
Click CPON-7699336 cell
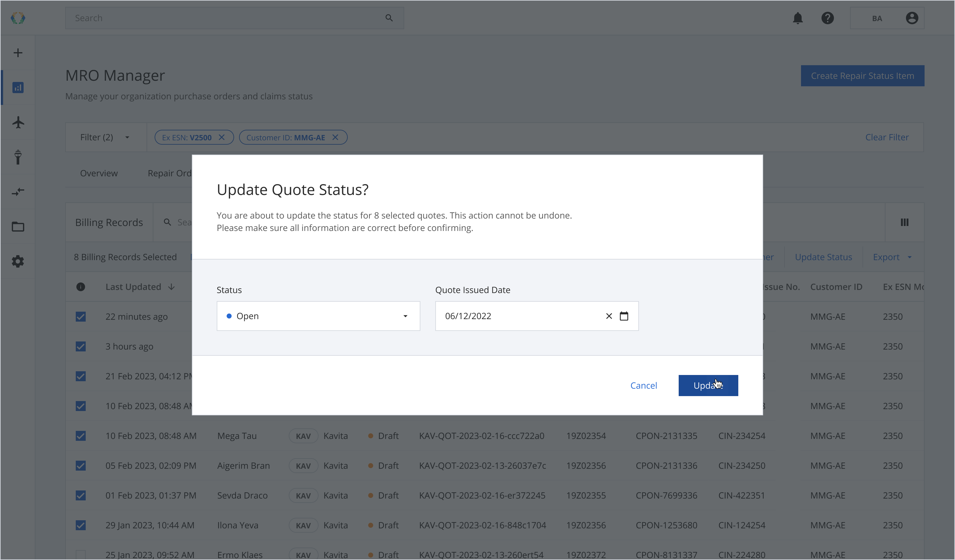click(x=666, y=496)
